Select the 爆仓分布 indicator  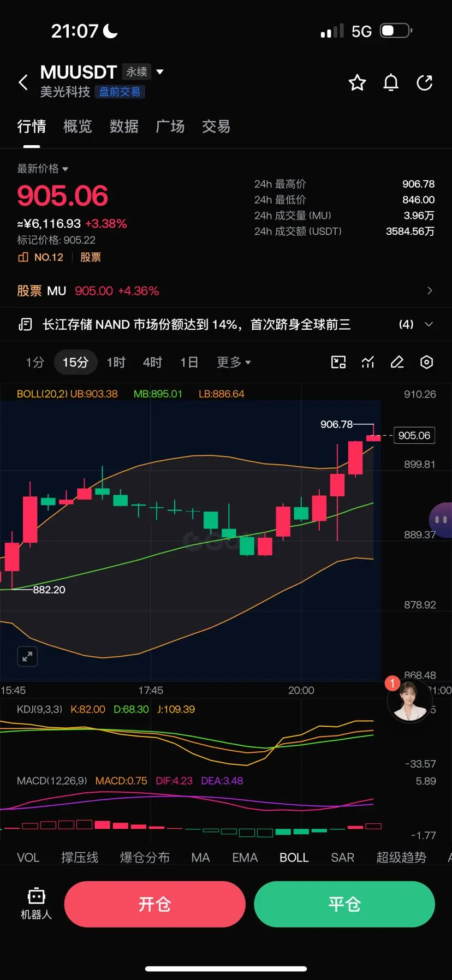click(145, 858)
